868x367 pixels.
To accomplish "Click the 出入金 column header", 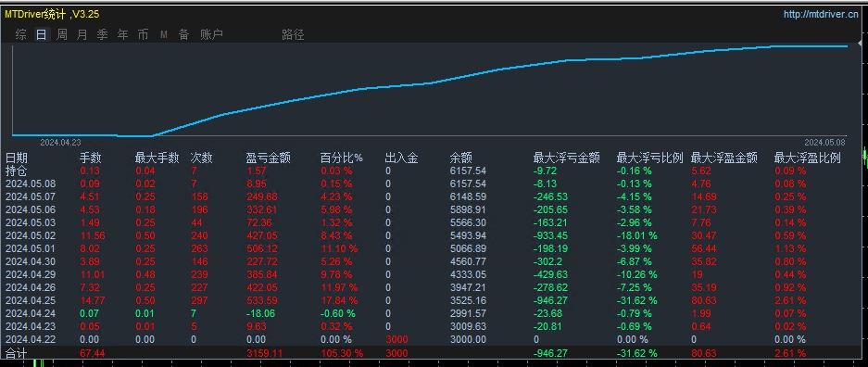I will [x=401, y=158].
